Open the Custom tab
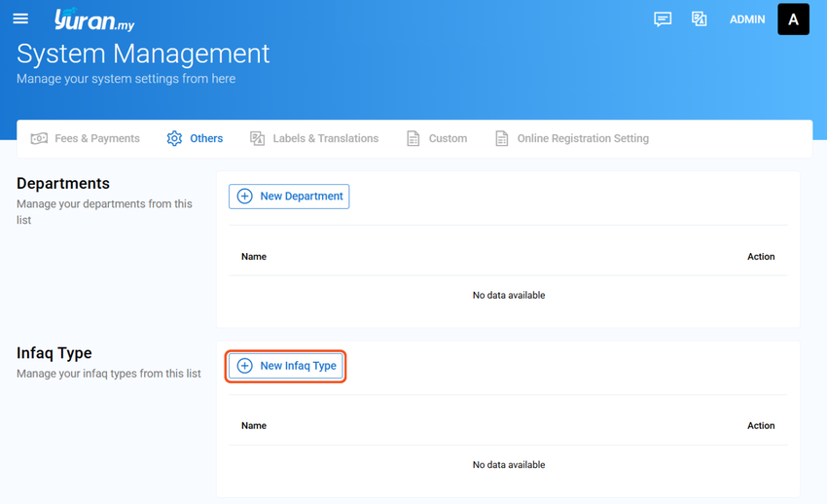This screenshot has width=827, height=504. tap(437, 139)
